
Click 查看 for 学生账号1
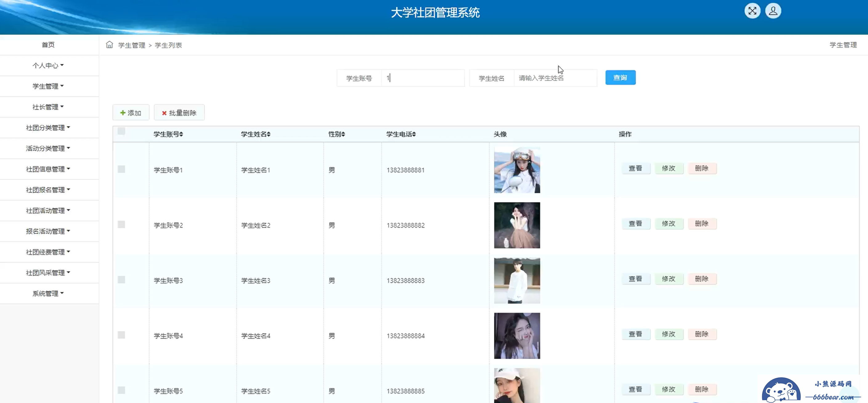click(636, 168)
